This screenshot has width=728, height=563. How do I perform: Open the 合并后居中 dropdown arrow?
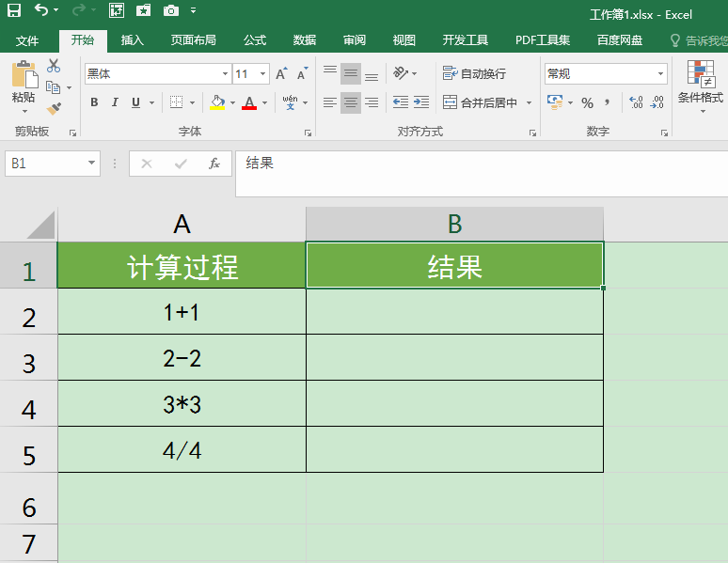(529, 102)
